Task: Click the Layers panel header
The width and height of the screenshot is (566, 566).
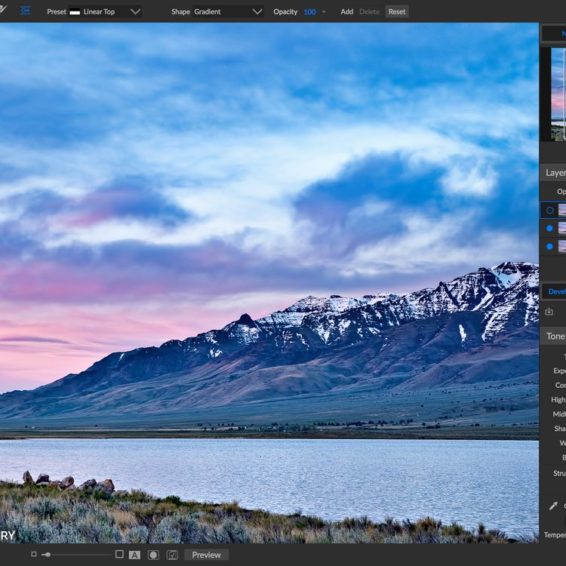Action: click(x=553, y=173)
